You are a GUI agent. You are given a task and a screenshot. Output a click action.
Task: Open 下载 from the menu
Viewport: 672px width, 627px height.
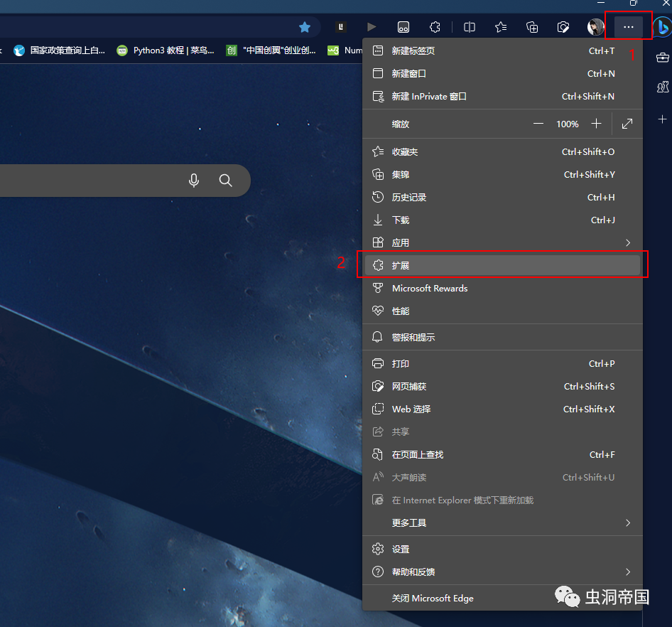click(x=502, y=220)
